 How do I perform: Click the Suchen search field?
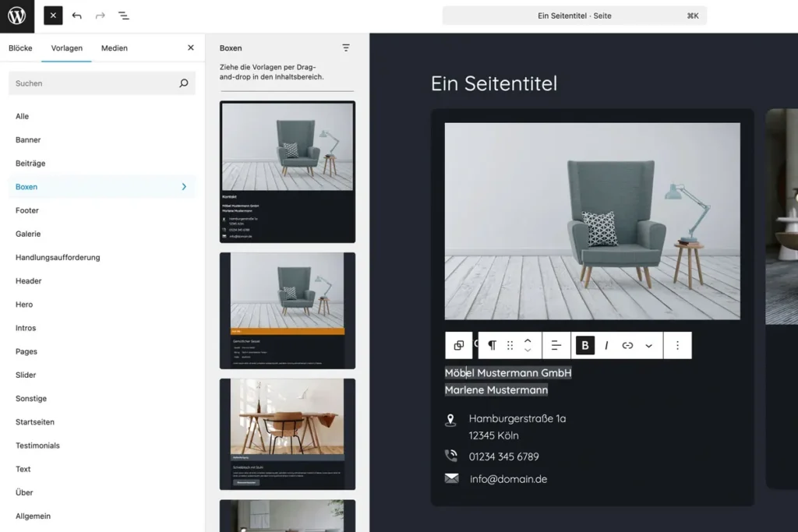coord(94,83)
